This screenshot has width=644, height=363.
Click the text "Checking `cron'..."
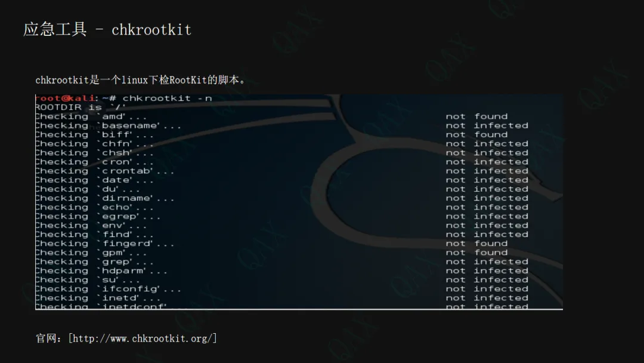pyautogui.click(x=94, y=162)
